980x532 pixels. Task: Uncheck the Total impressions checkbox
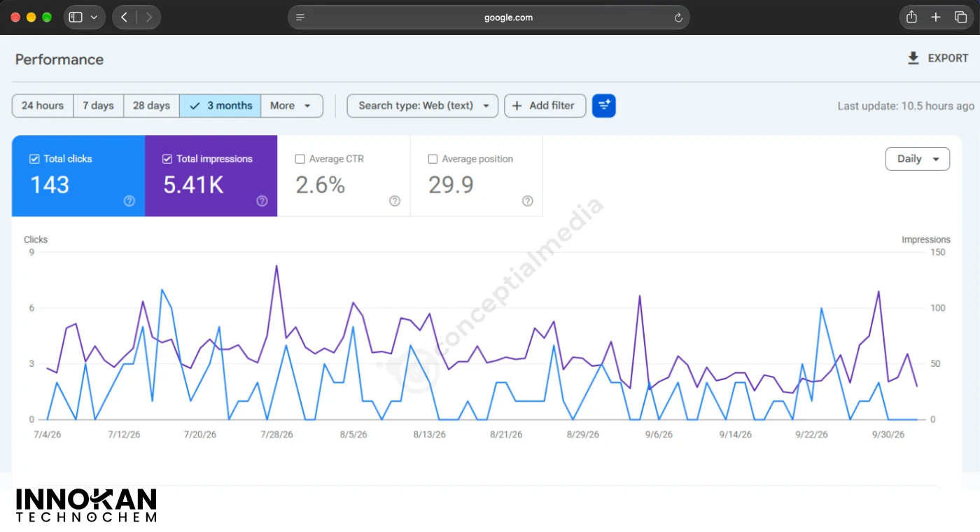coord(167,159)
